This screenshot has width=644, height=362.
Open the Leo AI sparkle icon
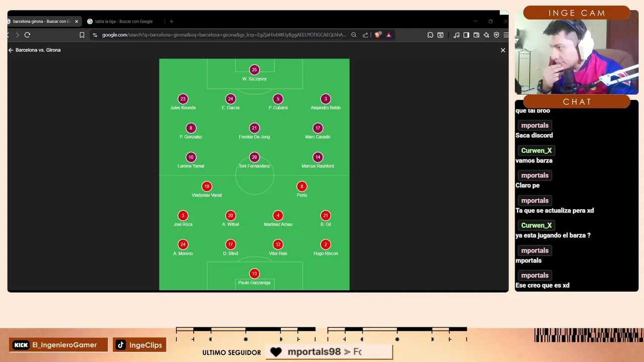pos(486,35)
